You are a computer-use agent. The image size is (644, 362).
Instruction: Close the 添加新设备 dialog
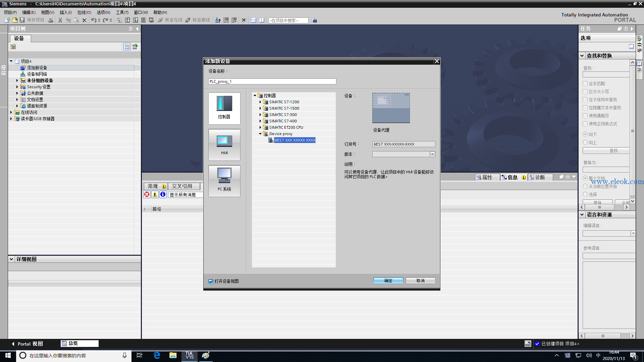pyautogui.click(x=437, y=61)
